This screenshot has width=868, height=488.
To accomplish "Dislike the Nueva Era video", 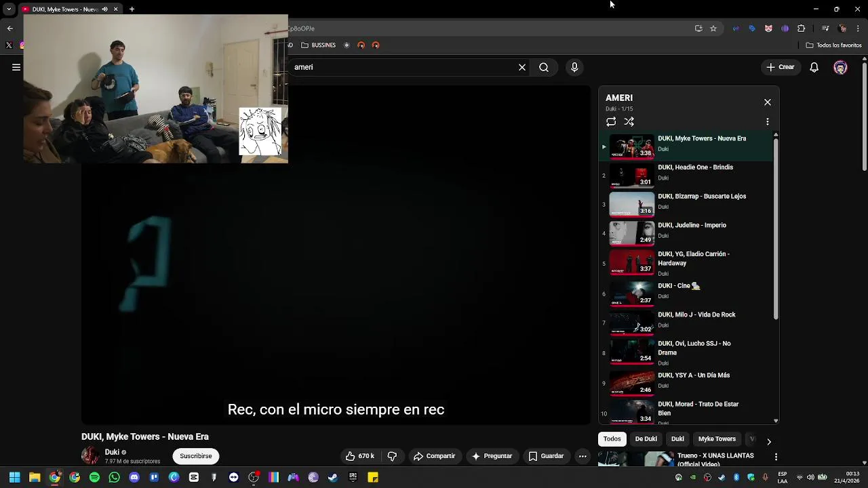I will coord(392,456).
